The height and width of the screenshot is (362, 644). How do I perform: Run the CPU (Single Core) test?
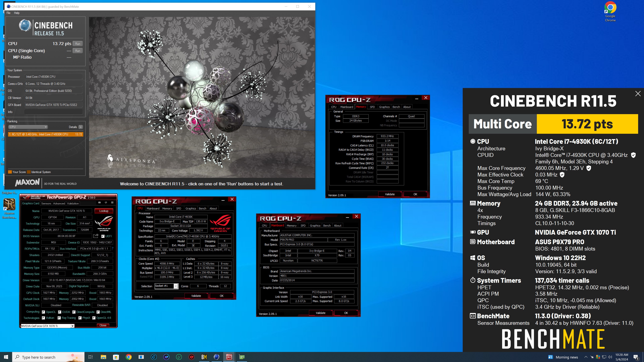(78, 51)
